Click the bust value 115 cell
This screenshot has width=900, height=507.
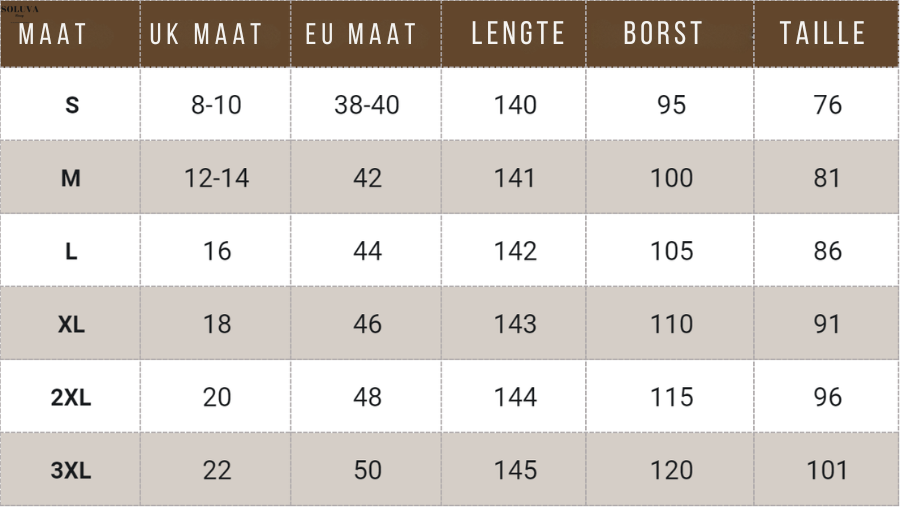pyautogui.click(x=671, y=398)
